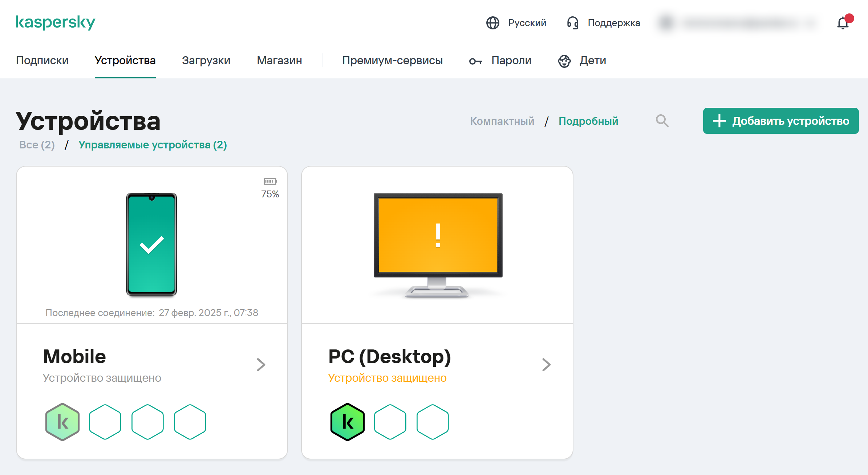Click the orange desktop monitor thumbnail
868x475 pixels.
click(x=438, y=236)
